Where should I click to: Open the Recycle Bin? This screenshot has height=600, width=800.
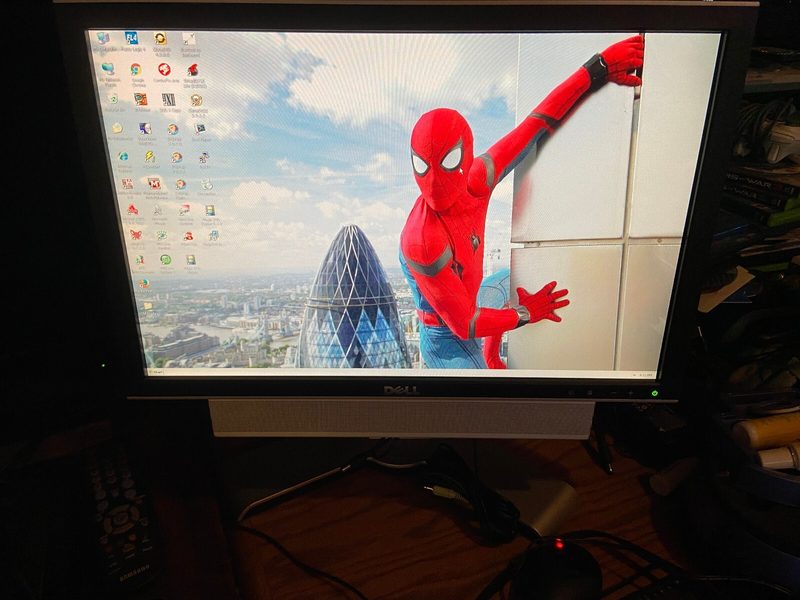click(113, 98)
